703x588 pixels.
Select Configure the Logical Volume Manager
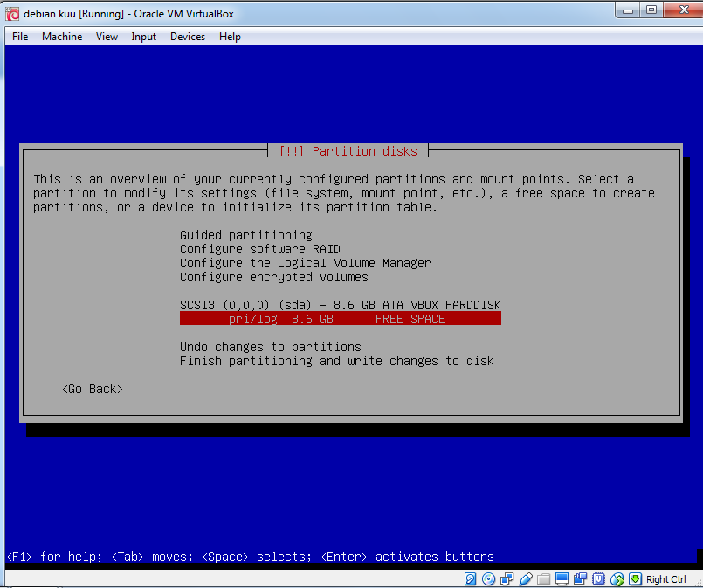click(306, 263)
